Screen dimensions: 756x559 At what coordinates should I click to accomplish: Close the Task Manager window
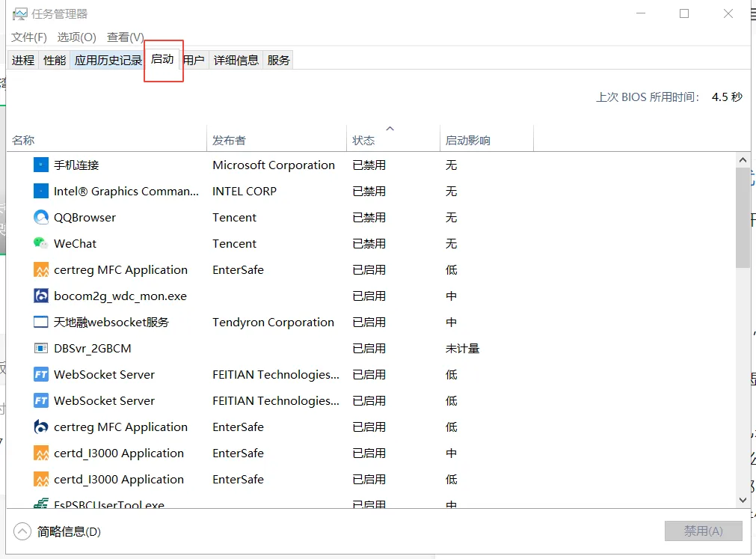(x=728, y=13)
